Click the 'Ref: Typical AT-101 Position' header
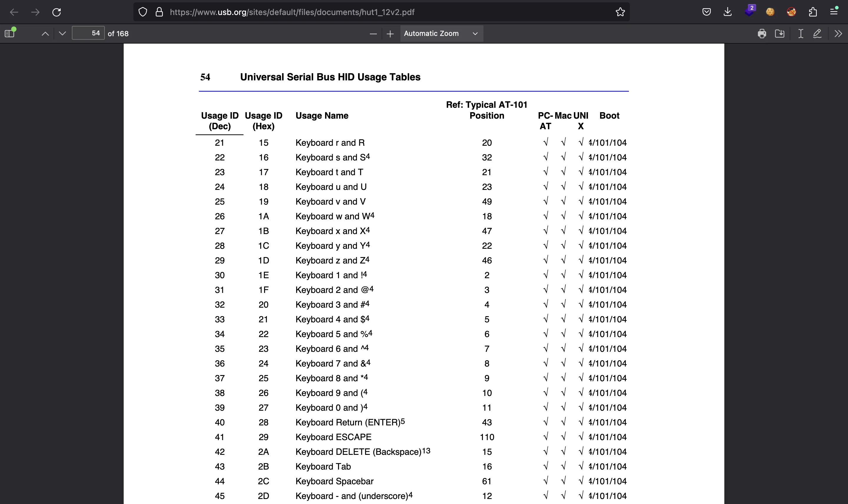This screenshot has height=504, width=848. pos(486,110)
